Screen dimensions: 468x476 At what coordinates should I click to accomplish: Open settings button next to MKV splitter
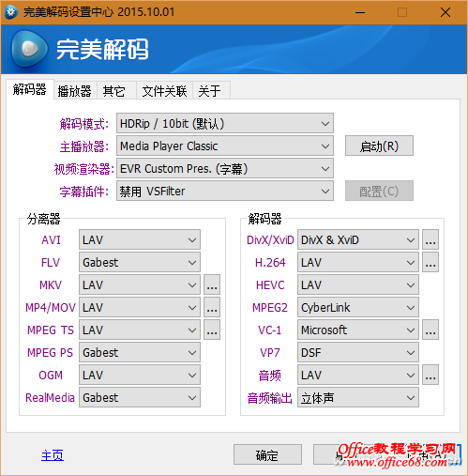coord(212,284)
